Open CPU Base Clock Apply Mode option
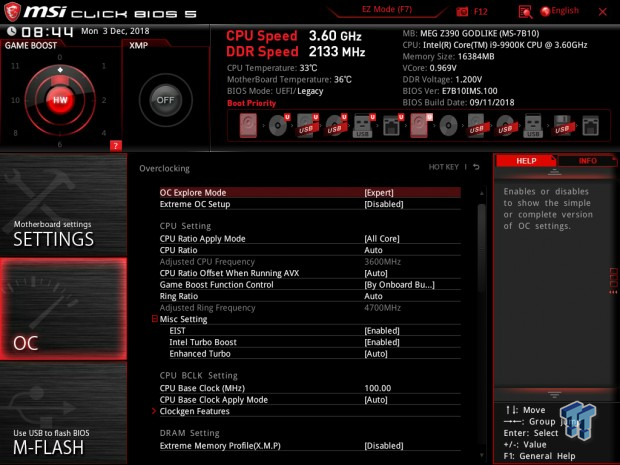Image resolution: width=620 pixels, height=465 pixels. point(310,400)
